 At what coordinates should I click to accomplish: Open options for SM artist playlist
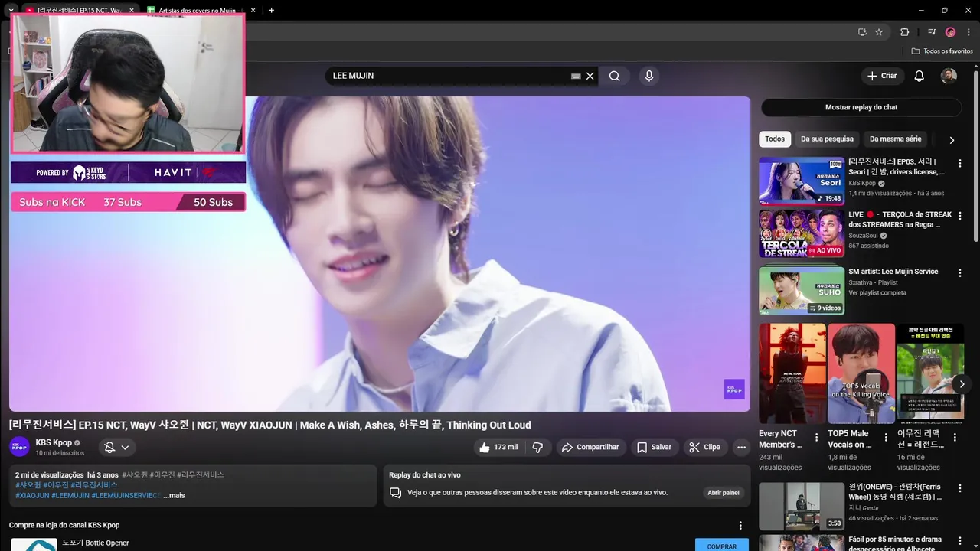(x=959, y=272)
